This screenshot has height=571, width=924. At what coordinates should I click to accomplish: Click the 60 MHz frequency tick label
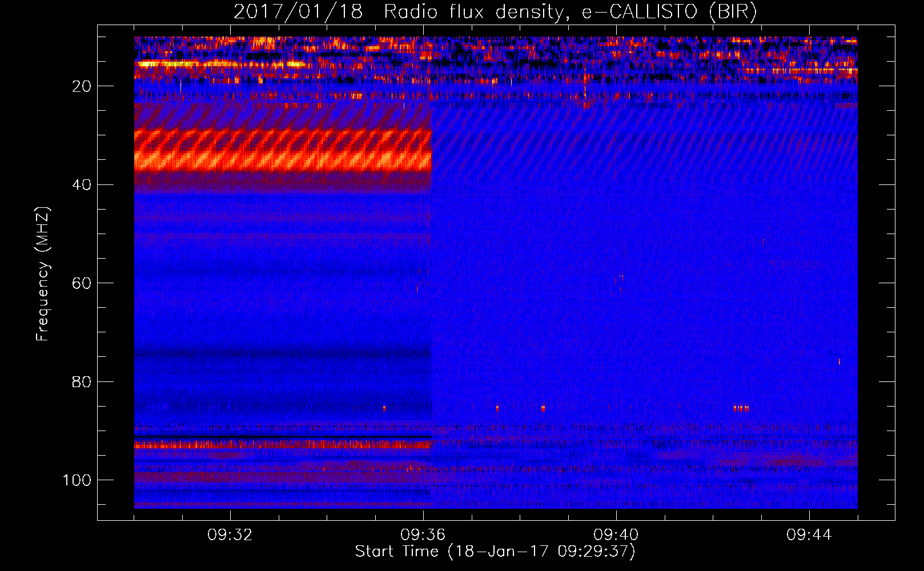tap(82, 283)
